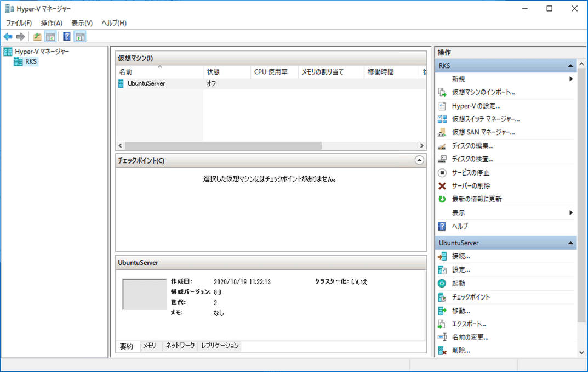Click the creation date 2020/10/19 11:22:13
The width and height of the screenshot is (588, 372).
242,281
